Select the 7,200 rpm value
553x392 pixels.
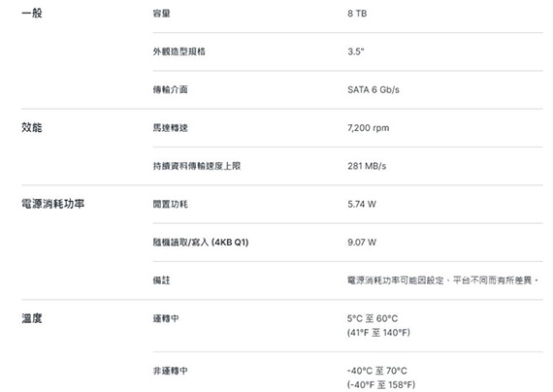(369, 128)
